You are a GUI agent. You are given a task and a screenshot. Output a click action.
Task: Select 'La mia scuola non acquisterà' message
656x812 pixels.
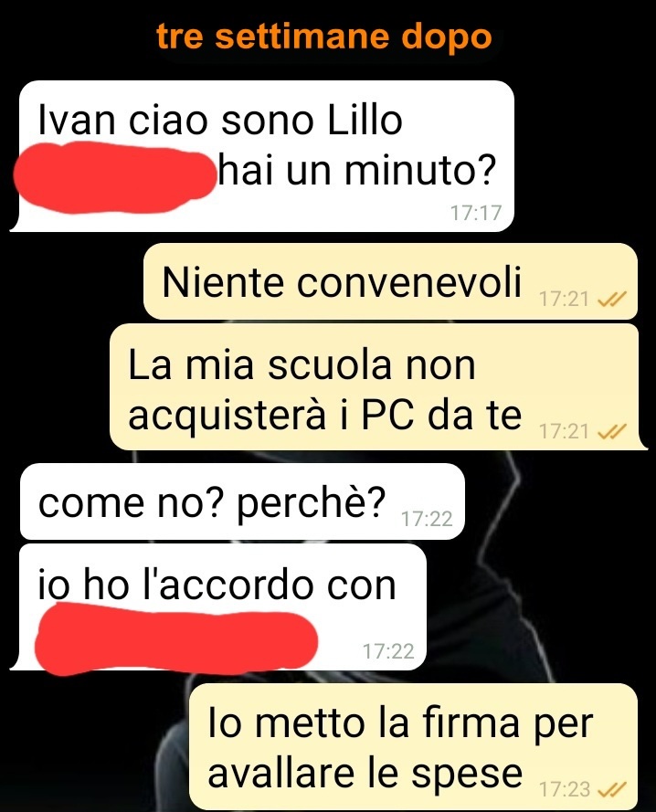pos(378,387)
